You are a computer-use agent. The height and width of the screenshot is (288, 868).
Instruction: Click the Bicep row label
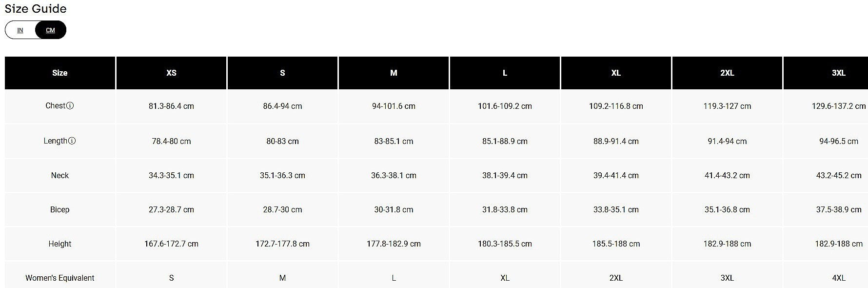coord(60,209)
